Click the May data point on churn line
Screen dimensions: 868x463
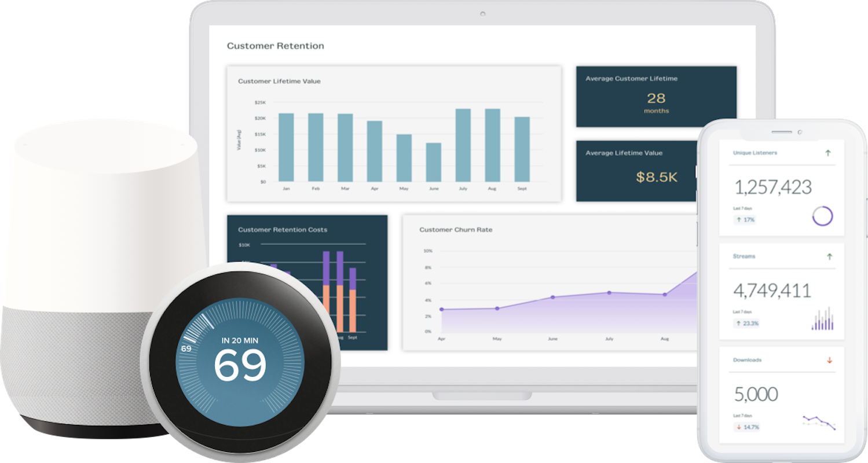497,308
